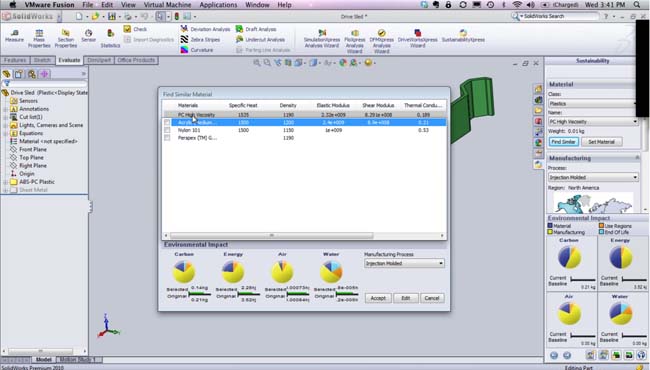Viewport: 650px width, 370px height.
Task: Start Undercut Analysis
Action: click(260, 39)
